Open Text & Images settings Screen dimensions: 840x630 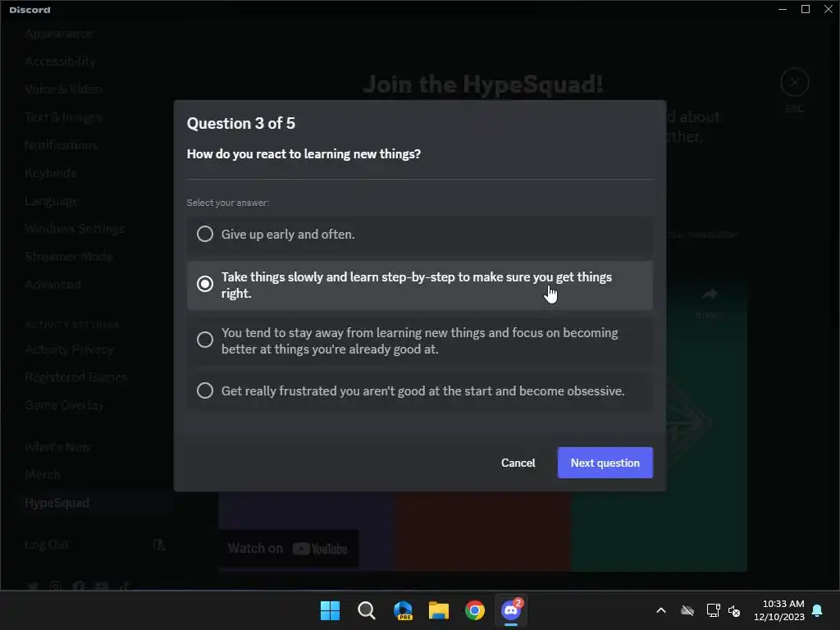pyautogui.click(x=63, y=117)
